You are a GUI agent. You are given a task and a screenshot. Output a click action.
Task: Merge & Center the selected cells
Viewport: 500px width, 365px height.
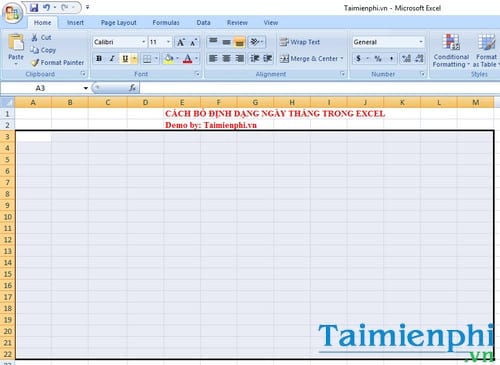coord(309,59)
